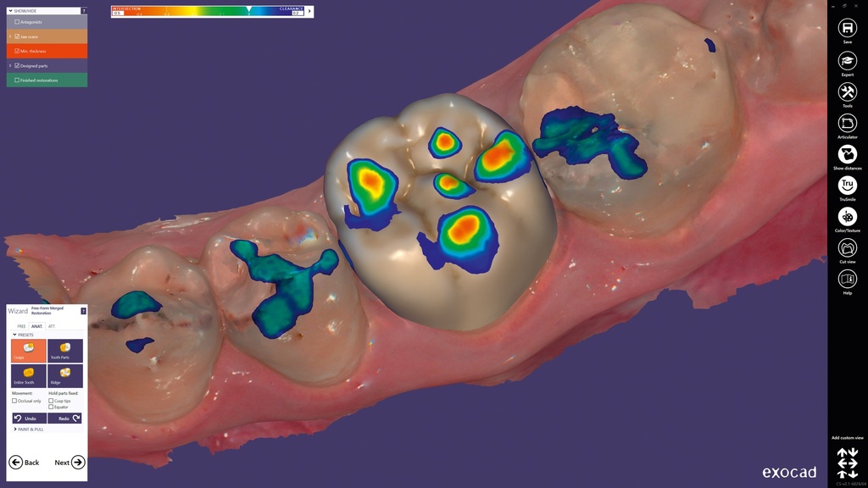Open the ATT. tab
The image size is (868, 488).
[51, 326]
